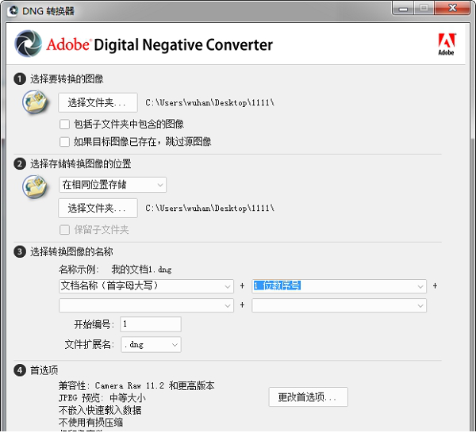
Task: Toggle 如果目标图像已存在，跳过源图像 checkbox
Action: (x=64, y=142)
